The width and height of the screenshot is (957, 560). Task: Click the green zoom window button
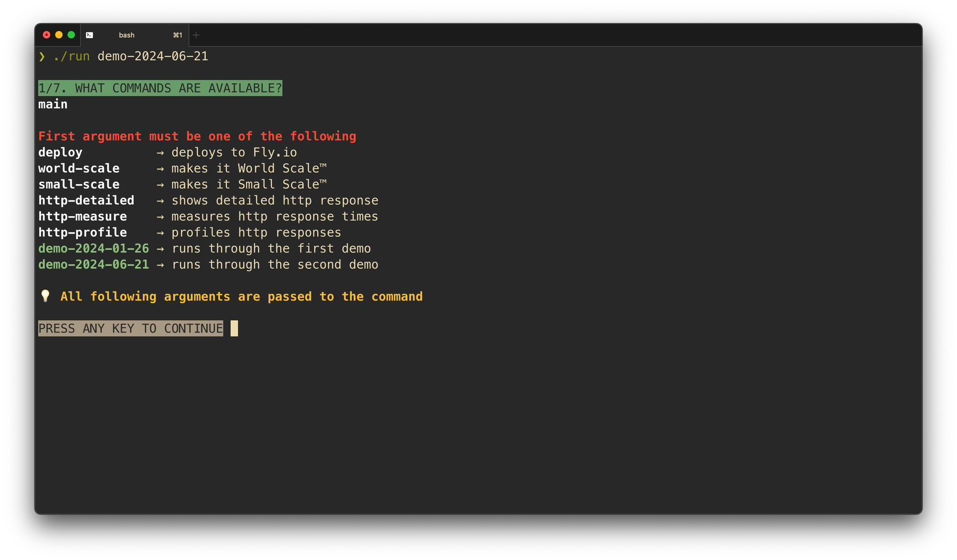coord(71,35)
